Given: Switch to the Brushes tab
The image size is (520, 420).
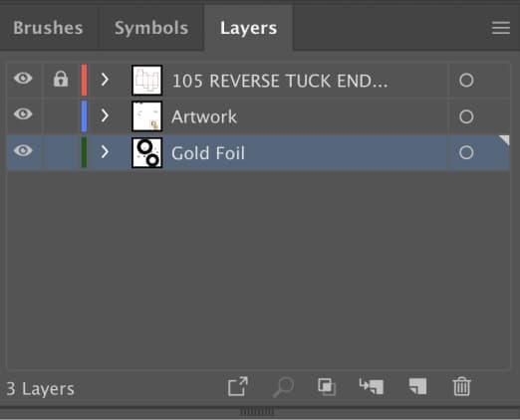Looking at the screenshot, I should click(x=48, y=28).
